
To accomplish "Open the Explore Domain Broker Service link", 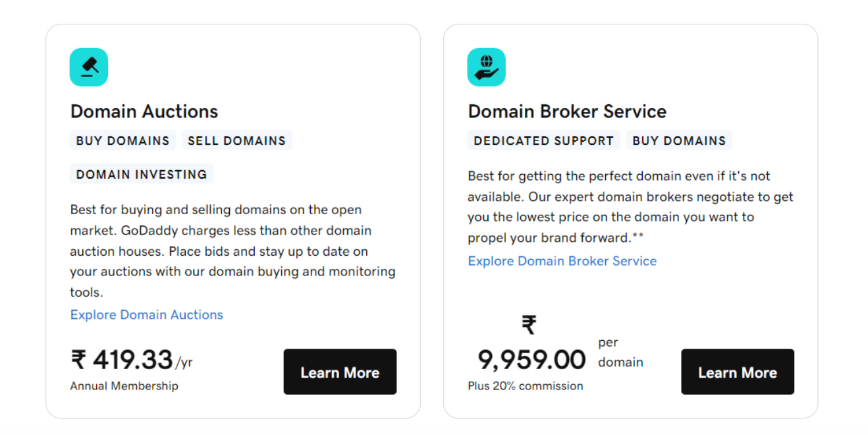I will 562,261.
